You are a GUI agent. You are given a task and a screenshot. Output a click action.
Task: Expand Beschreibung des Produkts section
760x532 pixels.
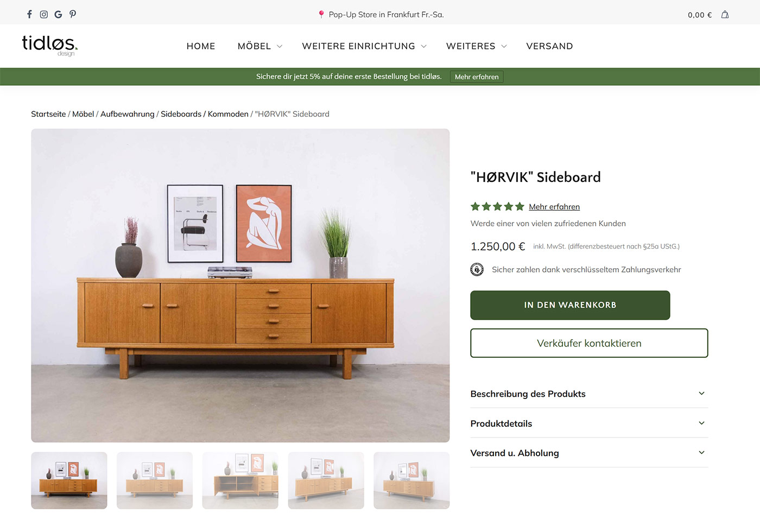click(x=589, y=394)
